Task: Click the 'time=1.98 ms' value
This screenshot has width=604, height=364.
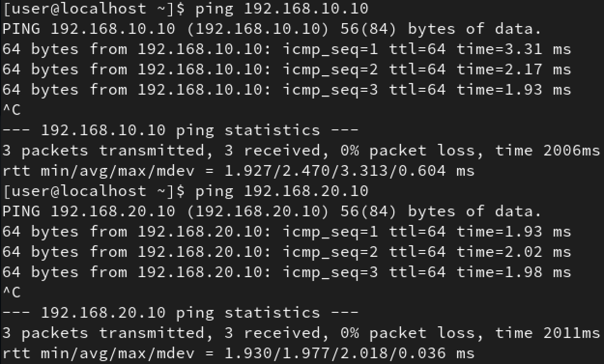Action: tap(514, 272)
